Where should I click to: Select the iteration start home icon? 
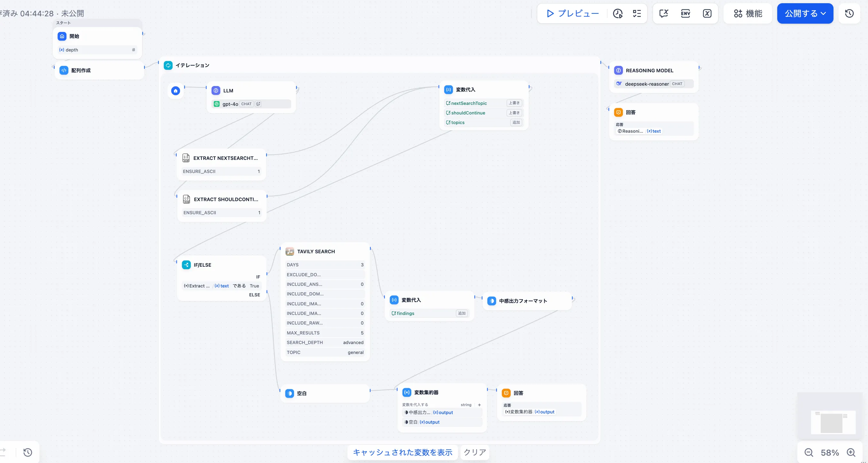[175, 91]
